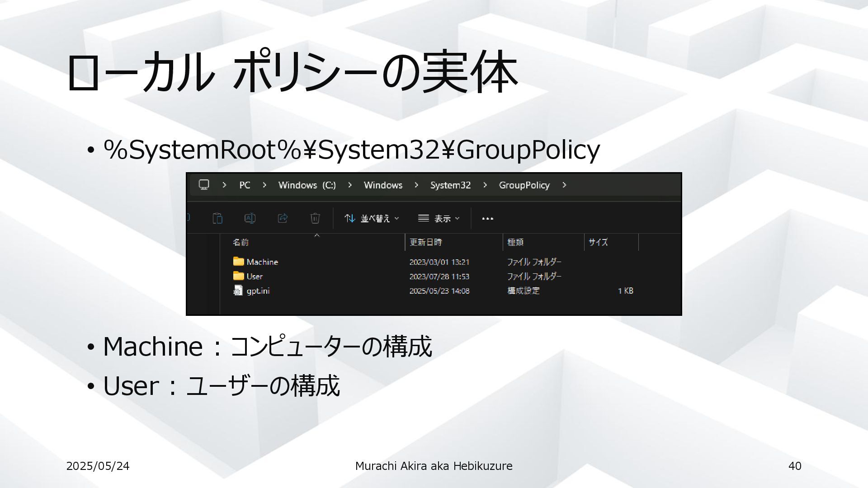Click the サイズ column header
The height and width of the screenshot is (488, 868).
598,243
